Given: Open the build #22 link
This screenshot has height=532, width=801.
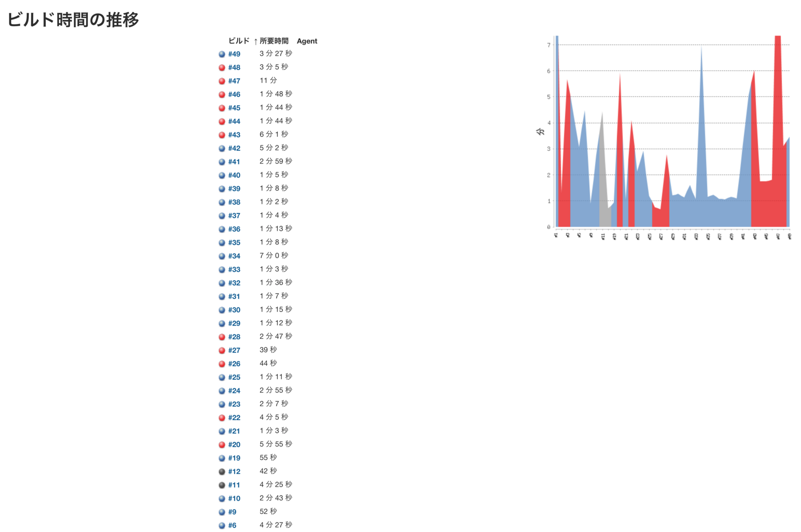Looking at the screenshot, I should [x=234, y=418].
